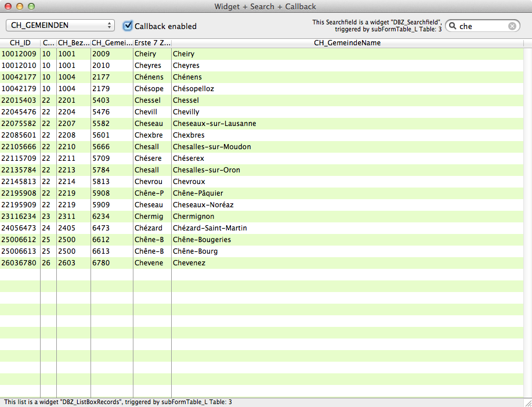Click the ID cell 24056473
Image resolution: width=532 pixels, height=407 pixels.
[x=19, y=228]
